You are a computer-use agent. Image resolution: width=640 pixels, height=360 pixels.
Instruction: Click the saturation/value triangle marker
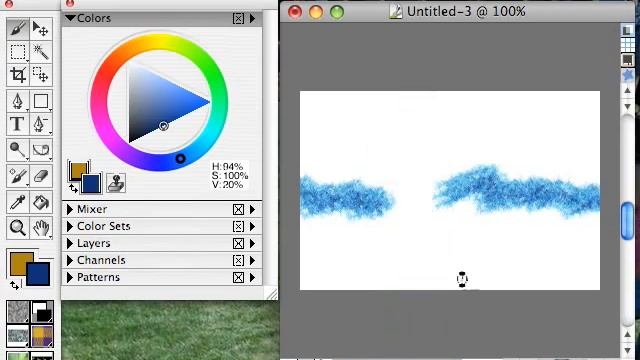point(164,126)
